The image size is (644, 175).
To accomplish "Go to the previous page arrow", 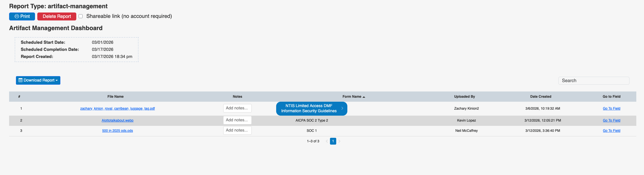I will tap(327, 141).
